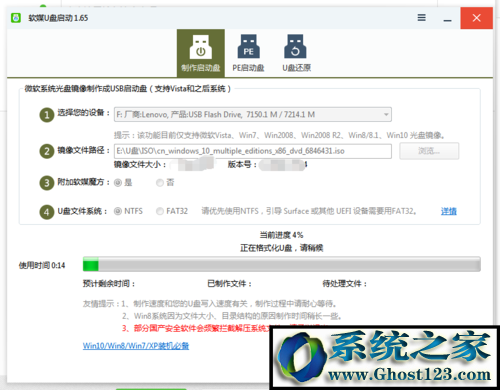This screenshot has width=500, height=390.
Task: Switch to the PE启动盘 tab
Action: 248,53
